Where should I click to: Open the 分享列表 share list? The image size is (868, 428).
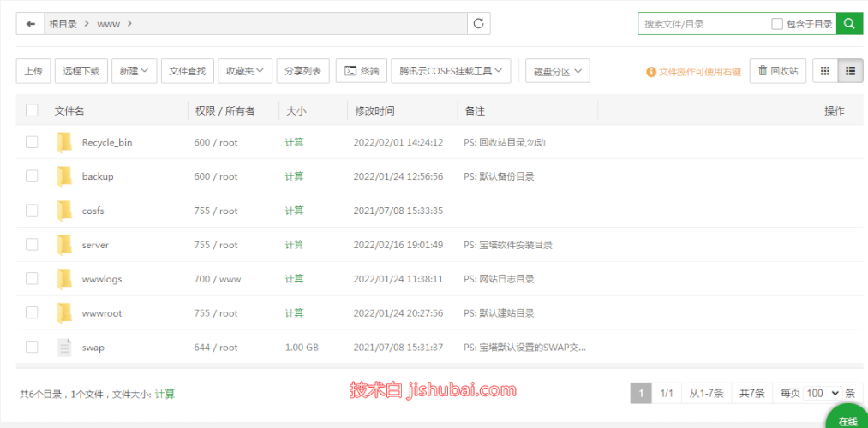(302, 71)
